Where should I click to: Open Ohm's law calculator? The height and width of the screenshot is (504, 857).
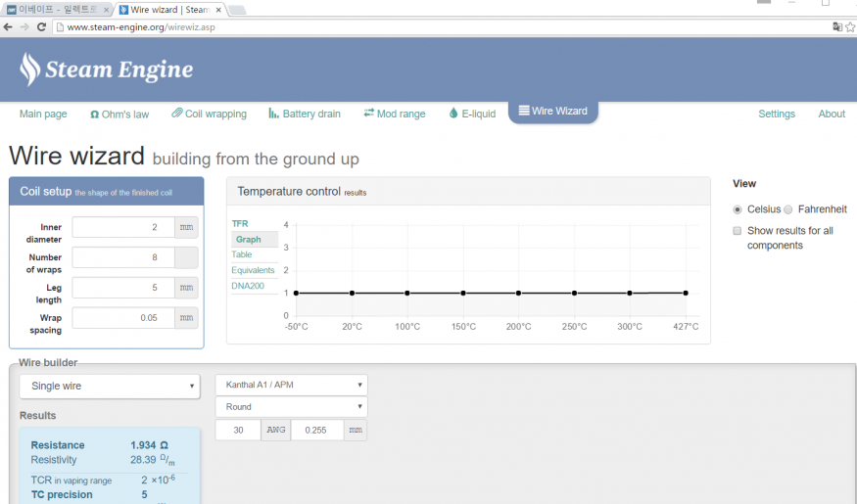tap(119, 114)
